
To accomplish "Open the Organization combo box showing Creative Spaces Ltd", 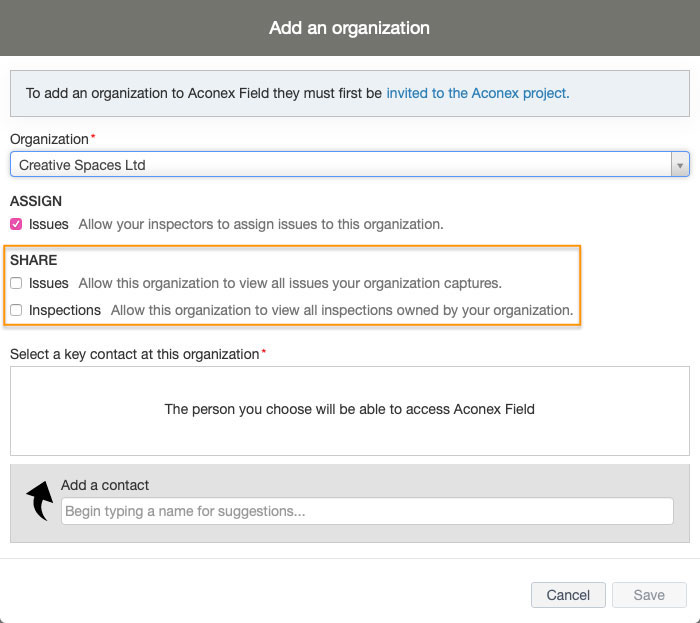I will click(x=340, y=165).
